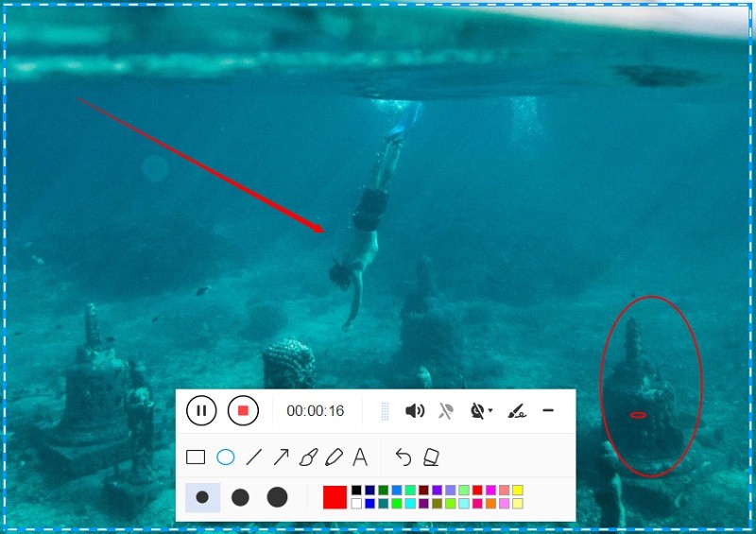
Task: Choose the small stroke size dot
Action: pos(202,497)
